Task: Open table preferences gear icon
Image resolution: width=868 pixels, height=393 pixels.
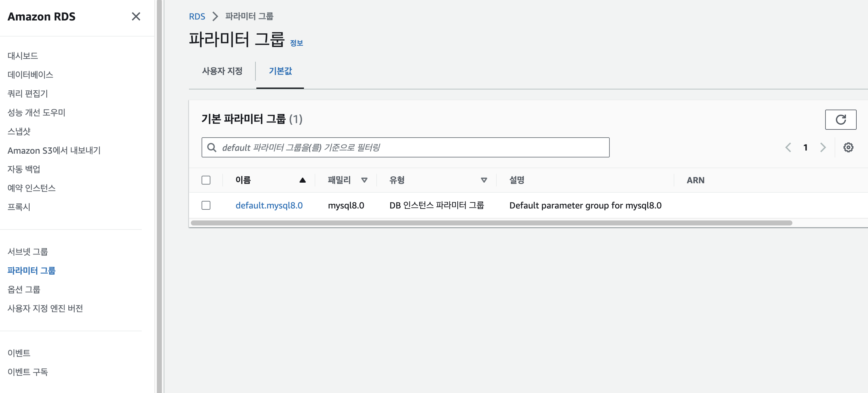Action: [x=848, y=147]
